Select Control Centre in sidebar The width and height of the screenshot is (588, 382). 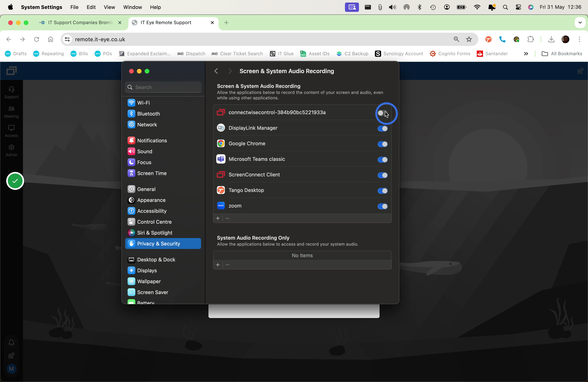coord(163,222)
